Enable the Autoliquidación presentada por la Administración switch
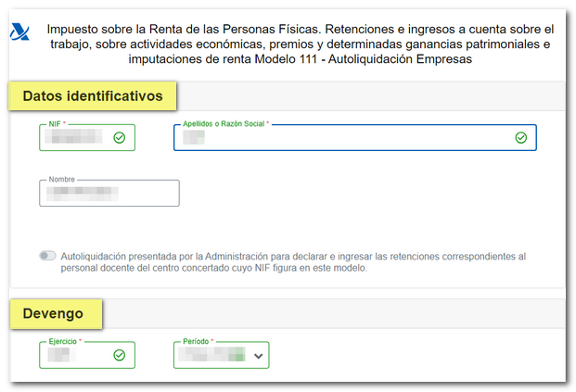 (47, 256)
